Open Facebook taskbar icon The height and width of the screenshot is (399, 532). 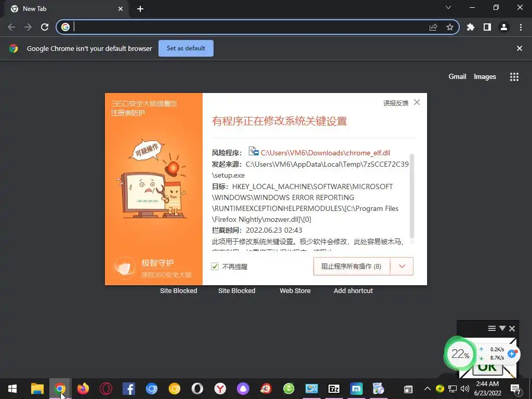click(129, 389)
